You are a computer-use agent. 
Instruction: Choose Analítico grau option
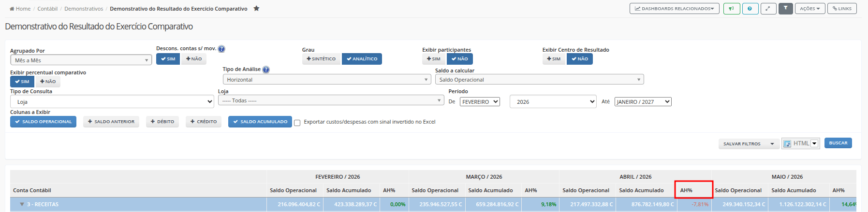point(362,59)
